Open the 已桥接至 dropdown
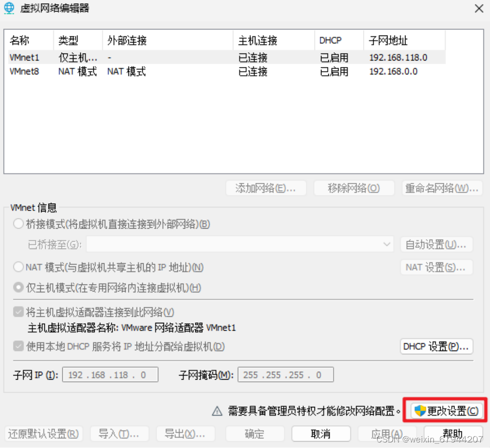Screen dimensions: 490x448 pyautogui.click(x=240, y=244)
